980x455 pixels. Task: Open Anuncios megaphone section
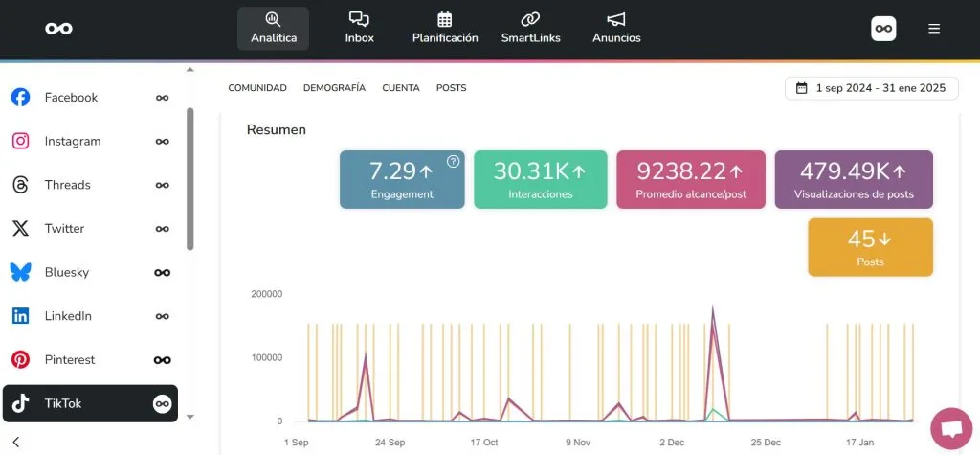(616, 28)
